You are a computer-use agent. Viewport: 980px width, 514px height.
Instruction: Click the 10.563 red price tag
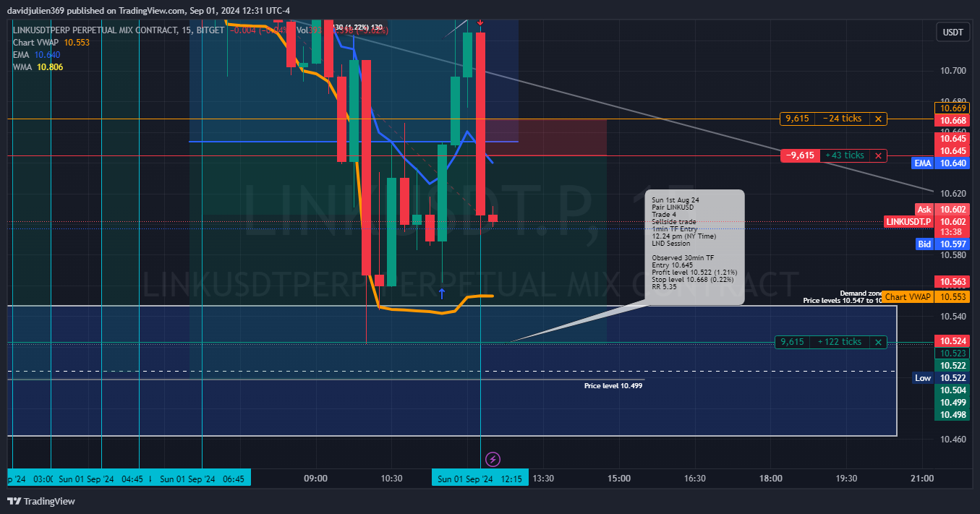click(x=951, y=281)
